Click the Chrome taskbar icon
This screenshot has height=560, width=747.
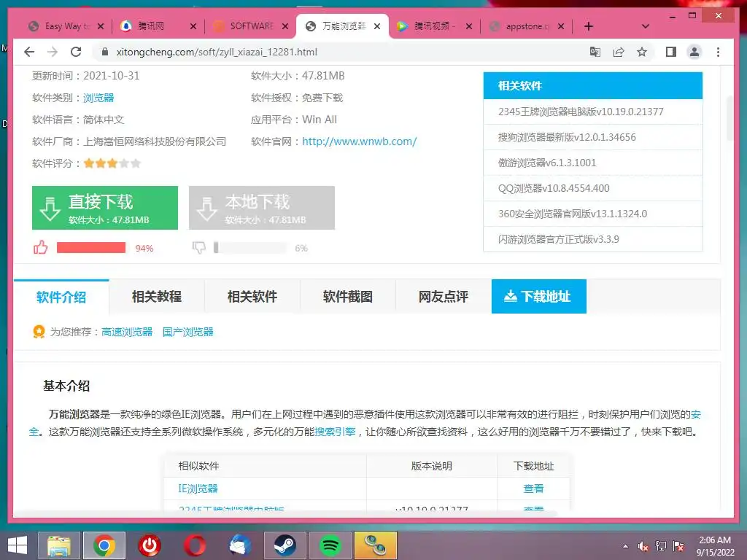click(x=104, y=545)
